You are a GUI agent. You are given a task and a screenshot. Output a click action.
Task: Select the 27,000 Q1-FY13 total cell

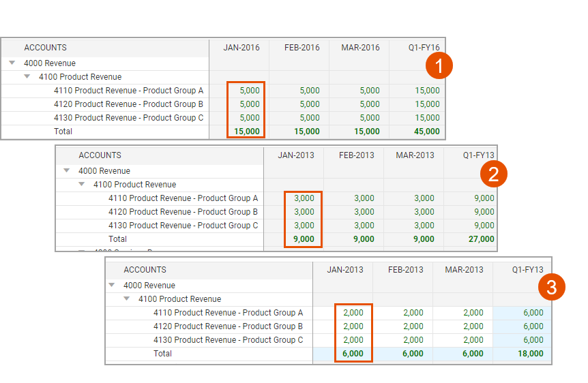pyautogui.click(x=482, y=239)
